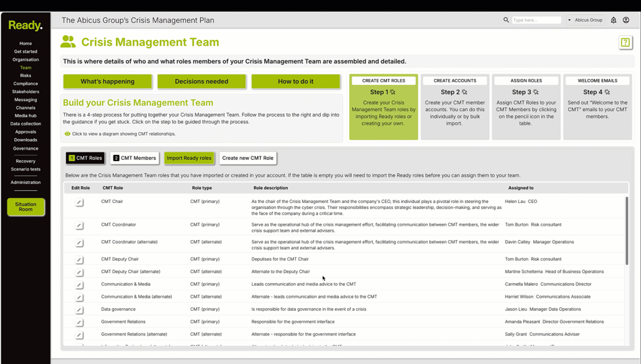Image resolution: width=641 pixels, height=364 pixels.
Task: Select the 'Sally Grant Communications Adviser' cell
Action: [542, 334]
